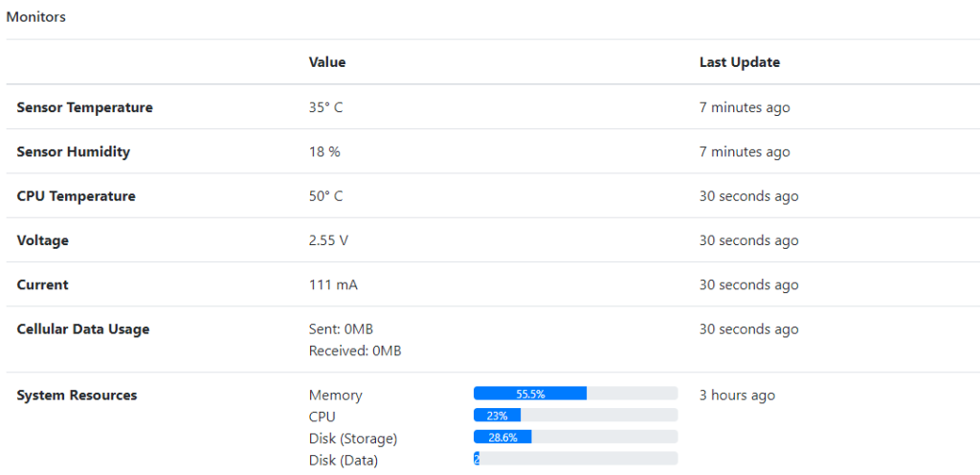This screenshot has width=980, height=475.
Task: Click the Disk (Storage) progress bar
Action: click(x=575, y=437)
